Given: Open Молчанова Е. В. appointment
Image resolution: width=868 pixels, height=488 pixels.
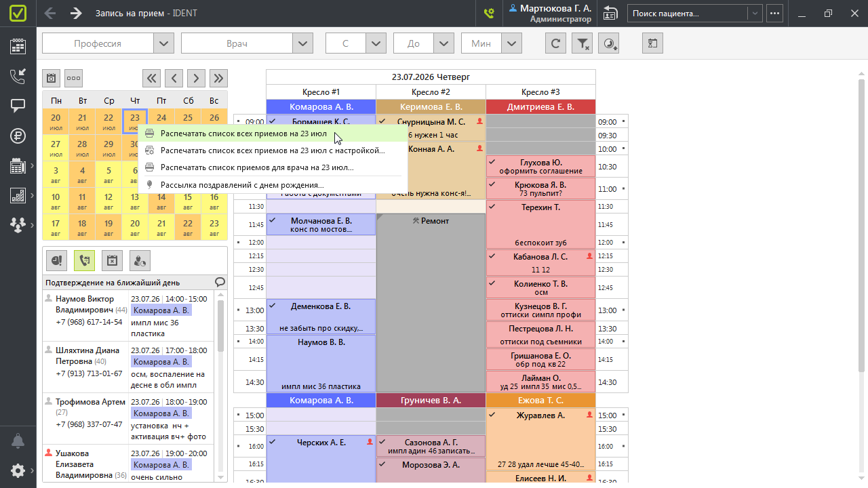Looking at the screenshot, I should click(321, 224).
